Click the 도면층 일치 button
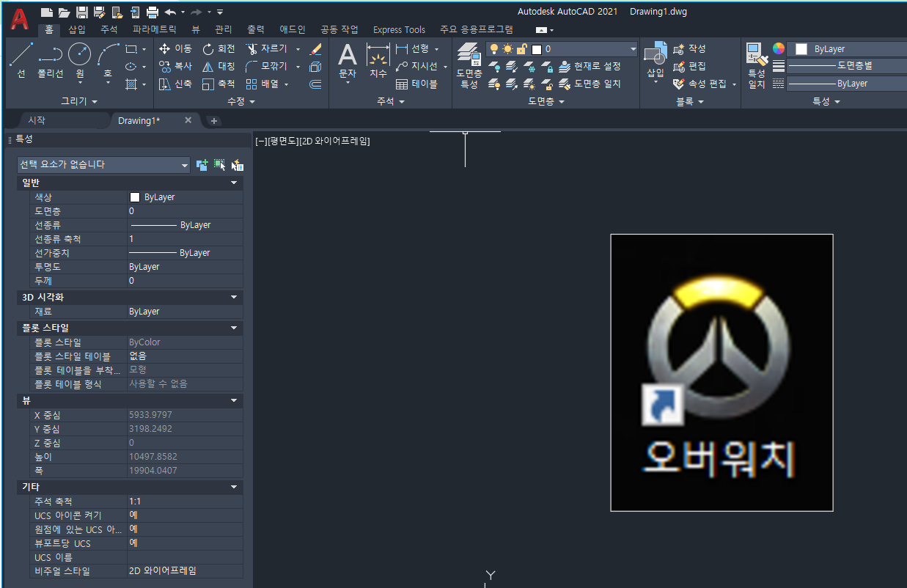907x588 pixels. point(595,84)
